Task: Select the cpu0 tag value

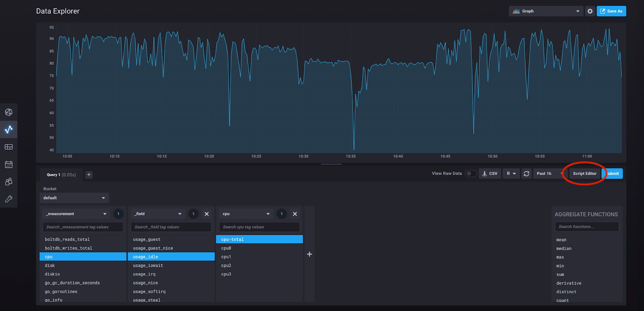Action: point(259,248)
